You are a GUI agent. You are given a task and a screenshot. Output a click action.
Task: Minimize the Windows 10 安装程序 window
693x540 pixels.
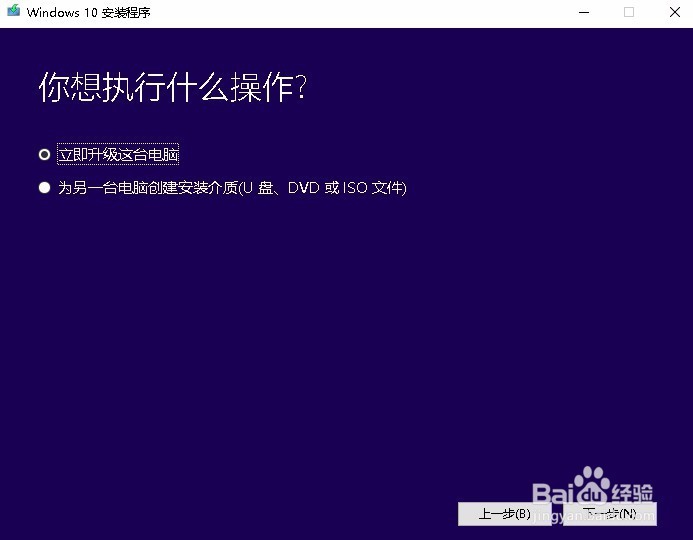(584, 12)
